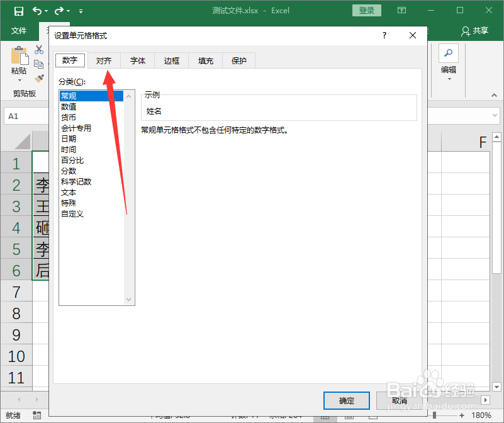Image resolution: width=504 pixels, height=423 pixels.
Task: Click category list scroll up arrow
Action: click(x=128, y=96)
